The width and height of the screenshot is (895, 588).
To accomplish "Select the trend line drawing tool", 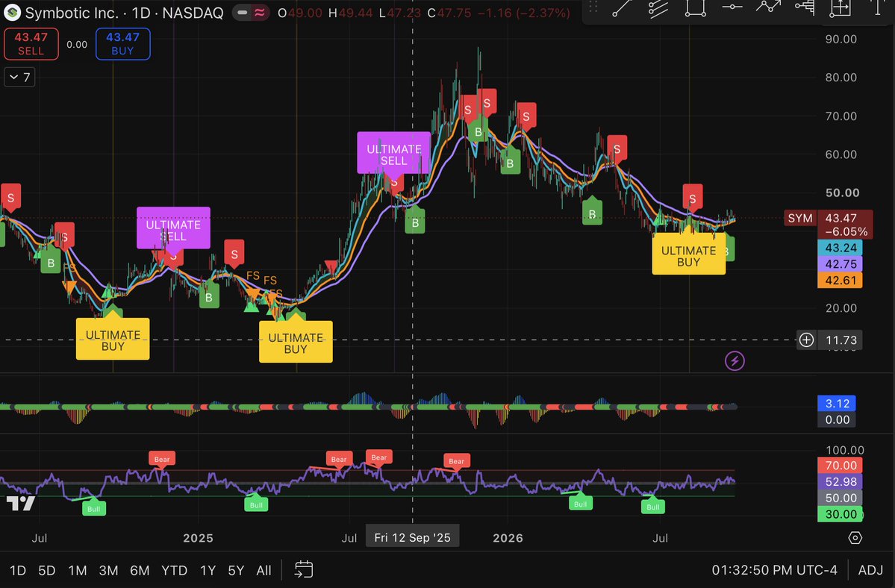I will tap(622, 8).
